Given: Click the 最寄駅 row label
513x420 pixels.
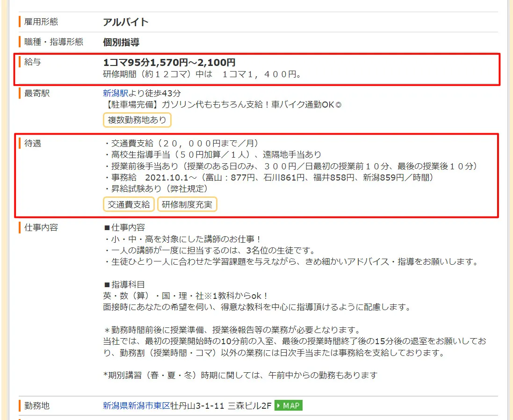Looking at the screenshot, I should click(37, 93).
